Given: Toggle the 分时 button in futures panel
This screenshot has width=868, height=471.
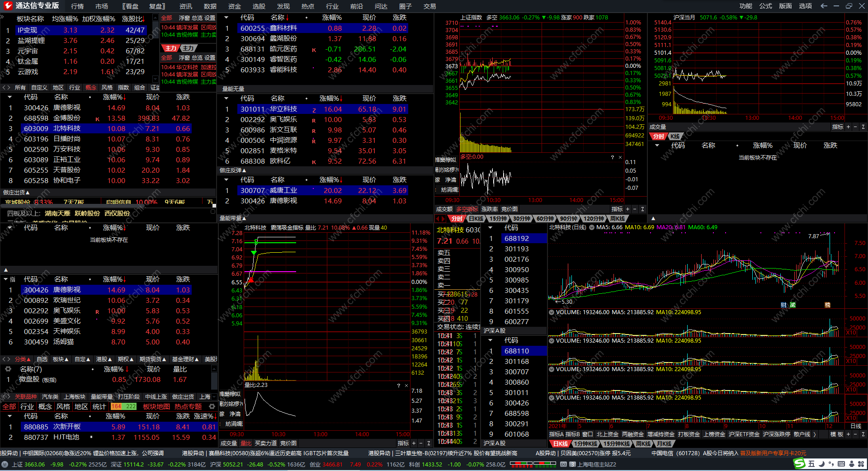Looking at the screenshot, I should point(659,136).
